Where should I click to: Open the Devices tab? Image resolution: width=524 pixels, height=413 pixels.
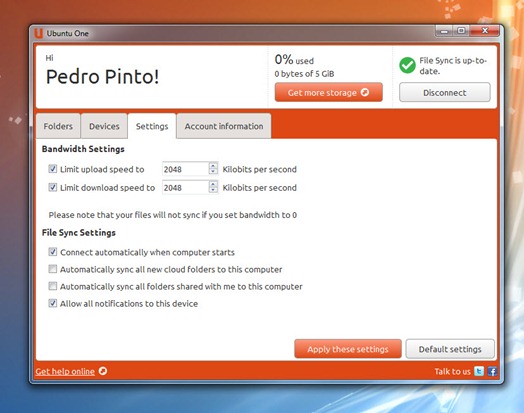tap(104, 126)
